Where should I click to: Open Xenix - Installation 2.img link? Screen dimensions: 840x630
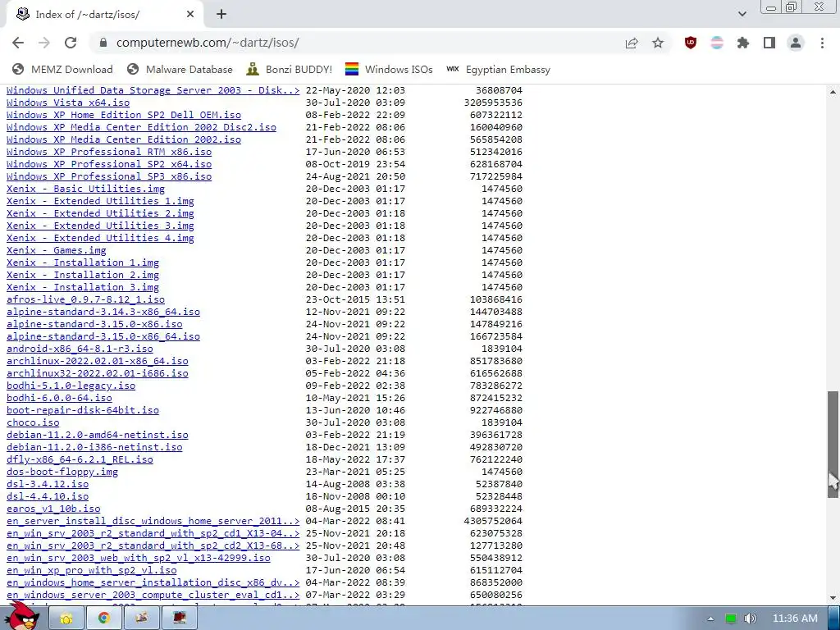[83, 275]
